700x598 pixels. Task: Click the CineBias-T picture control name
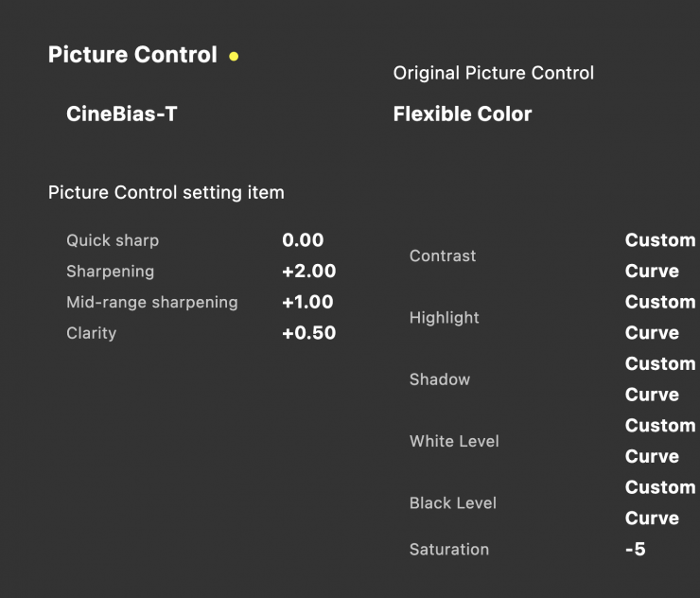122,114
